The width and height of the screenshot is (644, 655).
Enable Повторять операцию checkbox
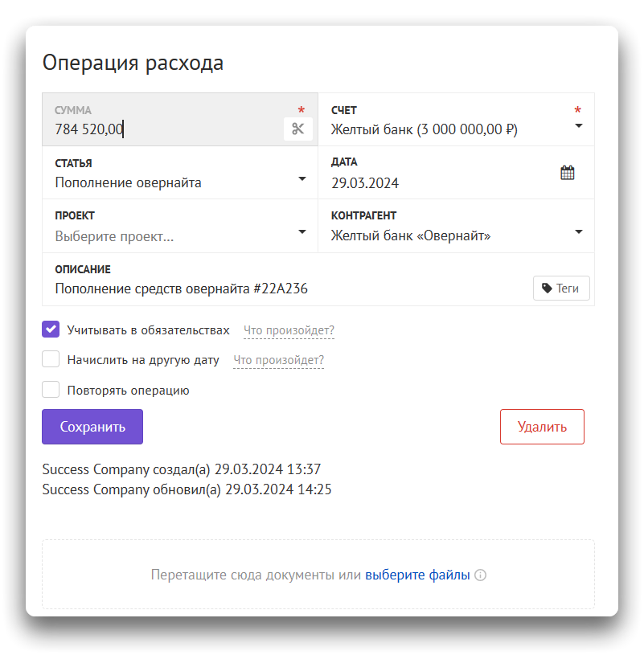pos(51,390)
